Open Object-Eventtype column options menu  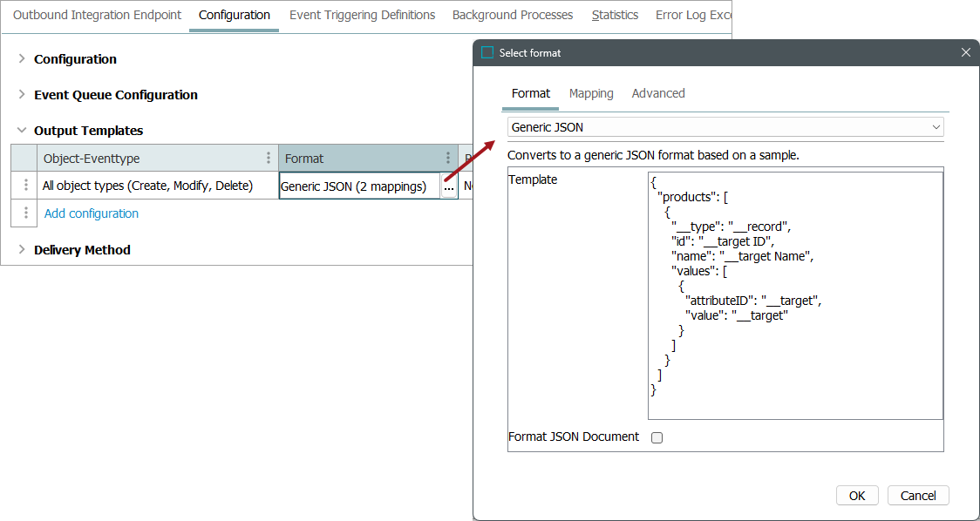pos(268,159)
